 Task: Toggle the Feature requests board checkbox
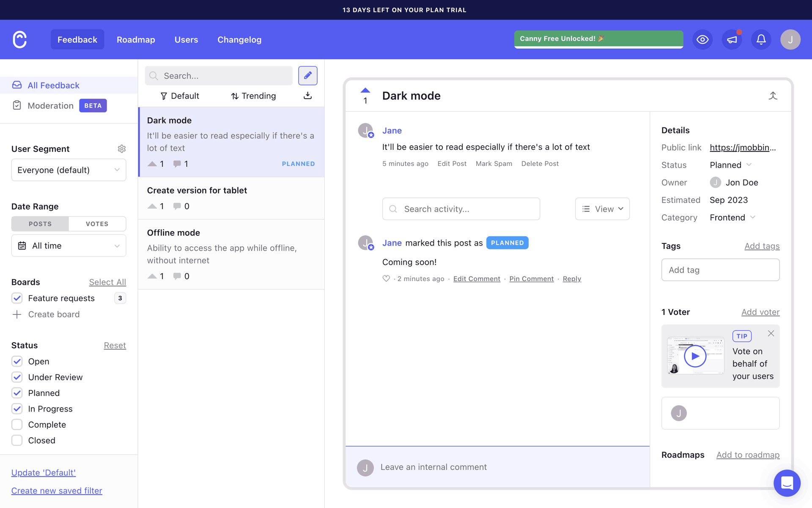(17, 298)
